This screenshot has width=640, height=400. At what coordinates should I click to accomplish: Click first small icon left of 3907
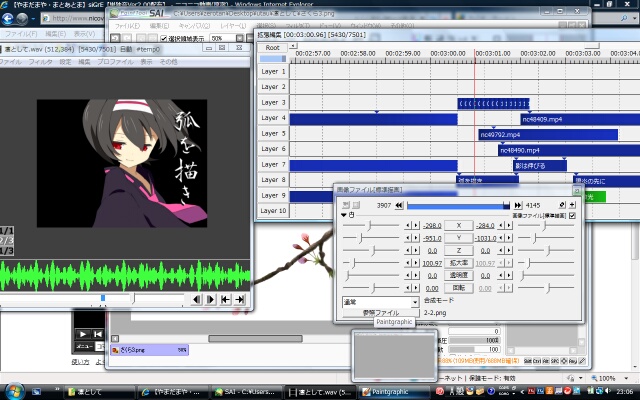click(x=346, y=205)
